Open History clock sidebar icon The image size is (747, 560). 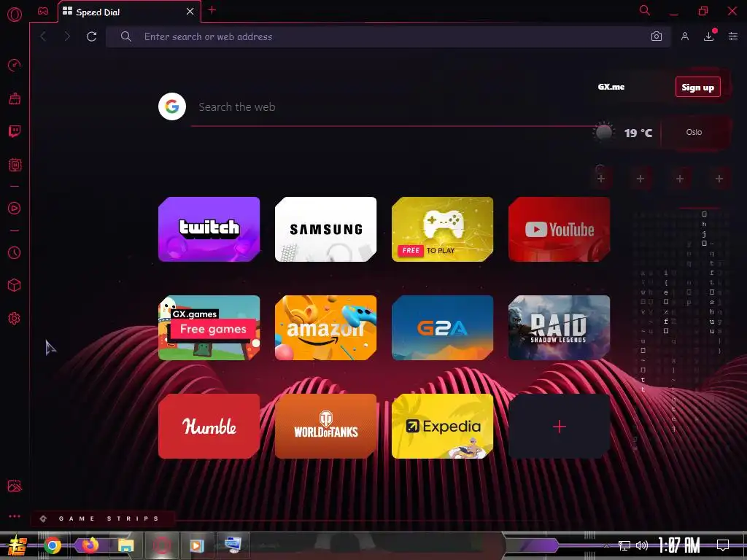pos(15,252)
